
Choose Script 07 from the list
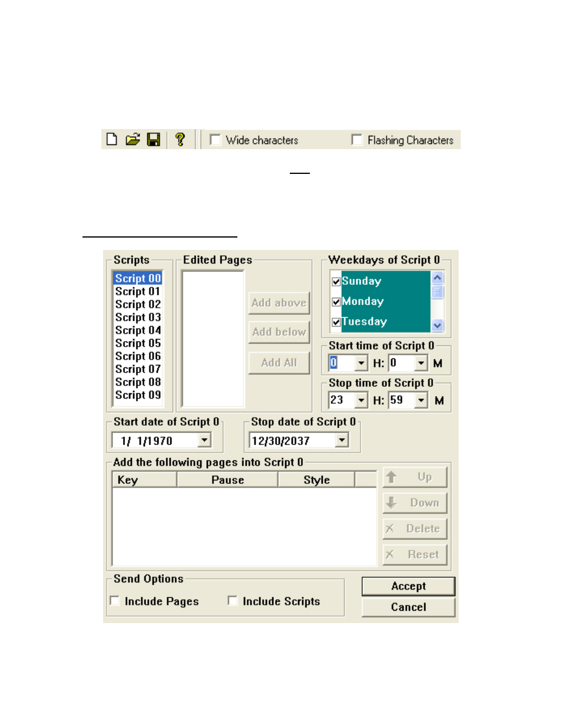[138, 369]
